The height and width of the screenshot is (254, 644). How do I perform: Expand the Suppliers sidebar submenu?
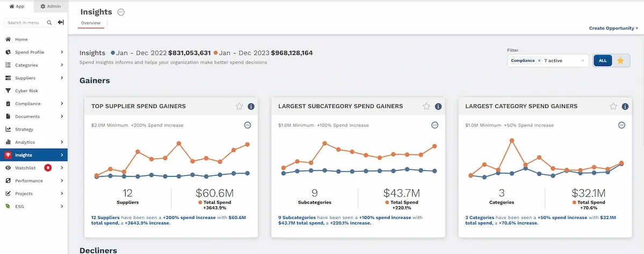click(x=62, y=78)
